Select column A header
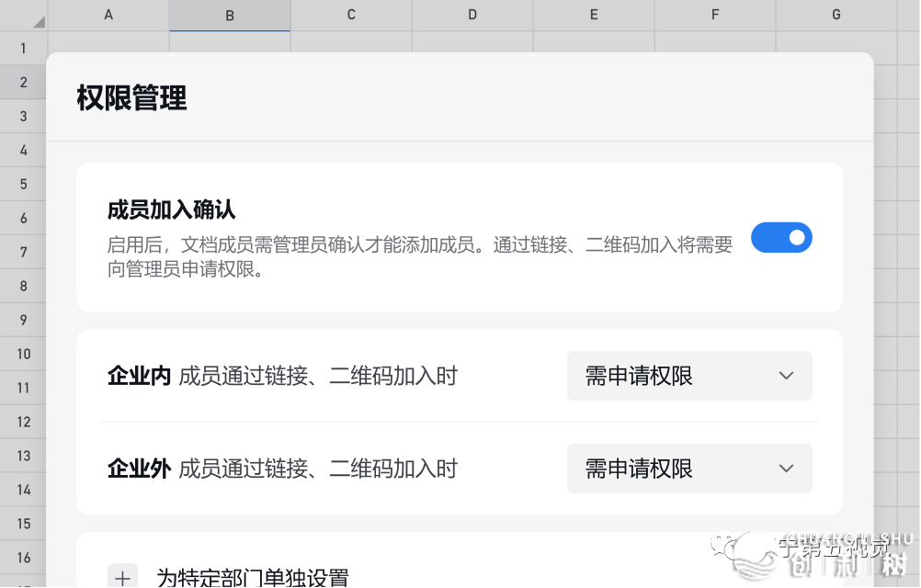 click(x=108, y=16)
